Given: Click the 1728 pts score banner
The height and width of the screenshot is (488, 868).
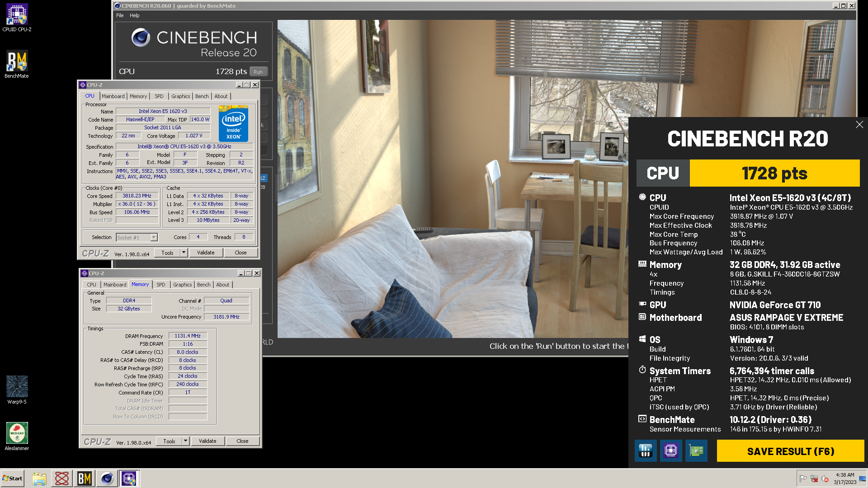Looking at the screenshot, I should point(774,173).
